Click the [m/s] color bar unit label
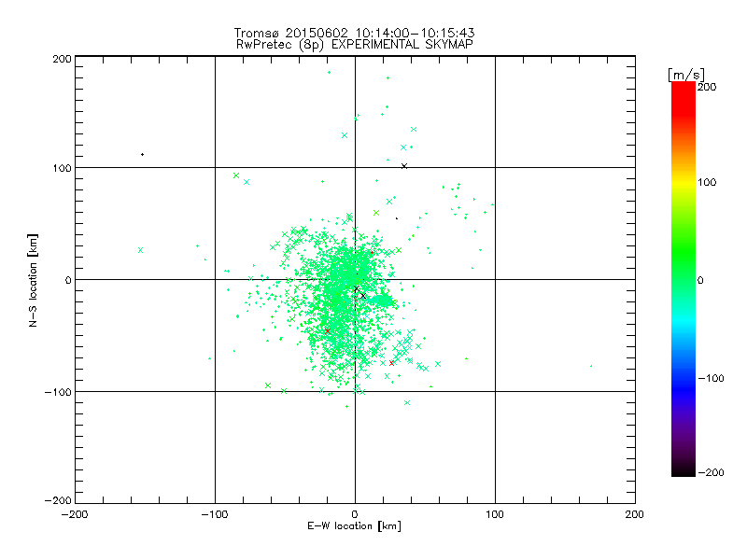This screenshot has width=747, height=560. (x=686, y=75)
